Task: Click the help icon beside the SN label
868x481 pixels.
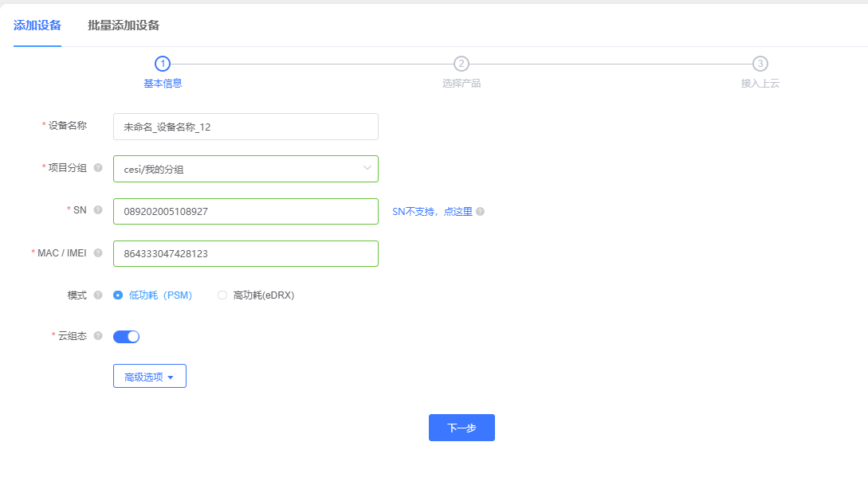Action: coord(98,210)
